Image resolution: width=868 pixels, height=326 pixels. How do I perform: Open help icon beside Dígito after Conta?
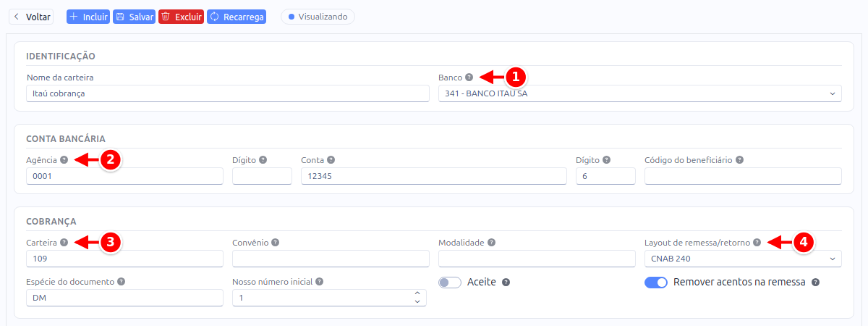pyautogui.click(x=606, y=160)
